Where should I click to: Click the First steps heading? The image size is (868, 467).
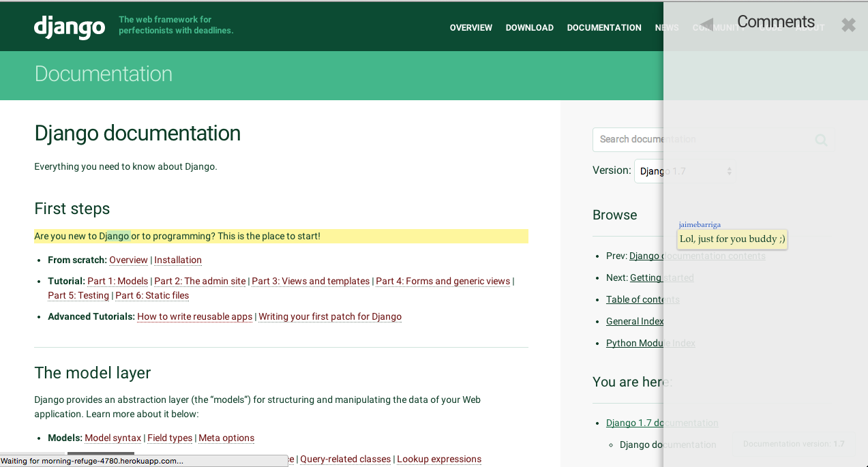pyautogui.click(x=72, y=209)
